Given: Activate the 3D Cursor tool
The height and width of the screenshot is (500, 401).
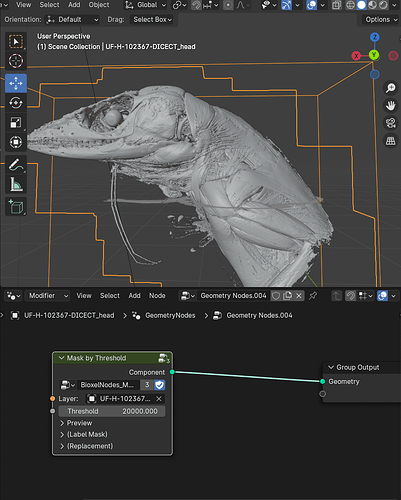Looking at the screenshot, I should coord(16,61).
